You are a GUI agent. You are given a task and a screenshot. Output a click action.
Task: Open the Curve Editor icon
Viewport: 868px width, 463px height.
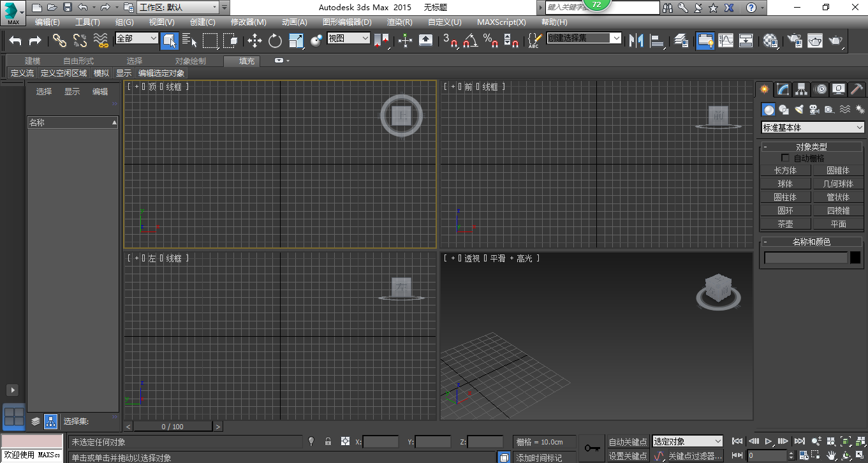pos(726,41)
